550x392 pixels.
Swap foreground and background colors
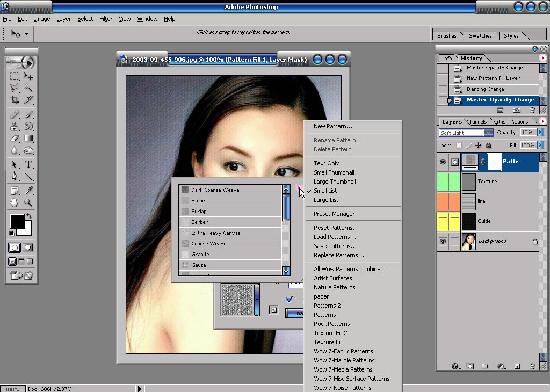[29, 216]
